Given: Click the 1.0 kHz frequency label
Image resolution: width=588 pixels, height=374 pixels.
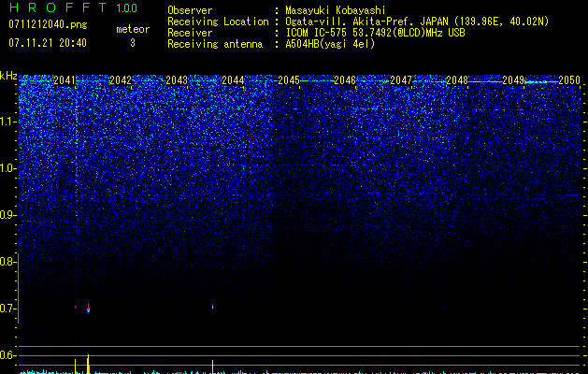Looking at the screenshot, I should (8, 168).
